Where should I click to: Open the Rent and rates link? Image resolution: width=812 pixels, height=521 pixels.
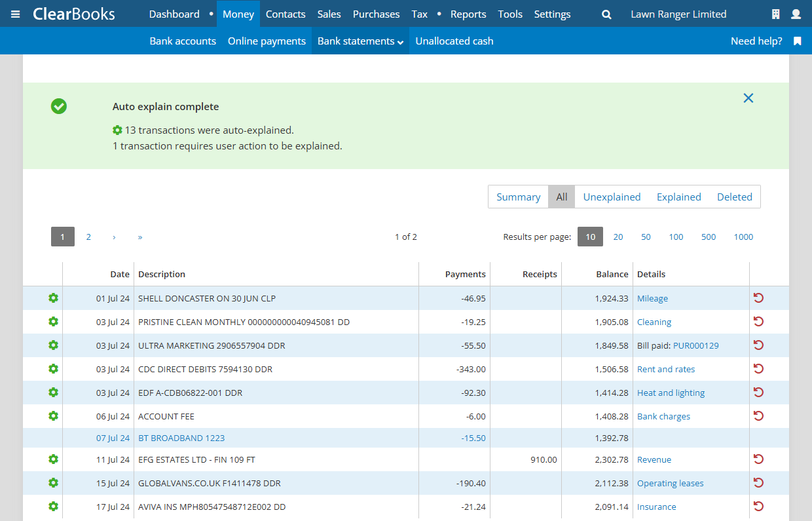click(x=666, y=370)
